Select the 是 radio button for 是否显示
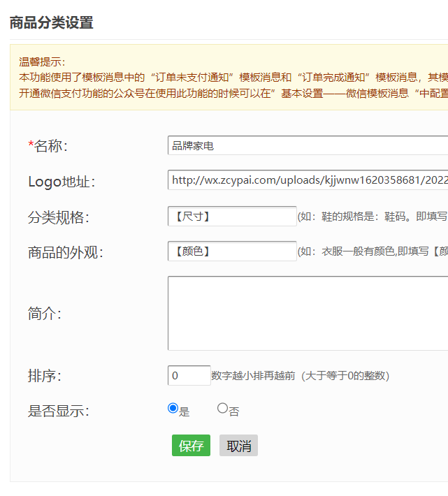Image resolution: width=448 pixels, height=496 pixels. (173, 408)
